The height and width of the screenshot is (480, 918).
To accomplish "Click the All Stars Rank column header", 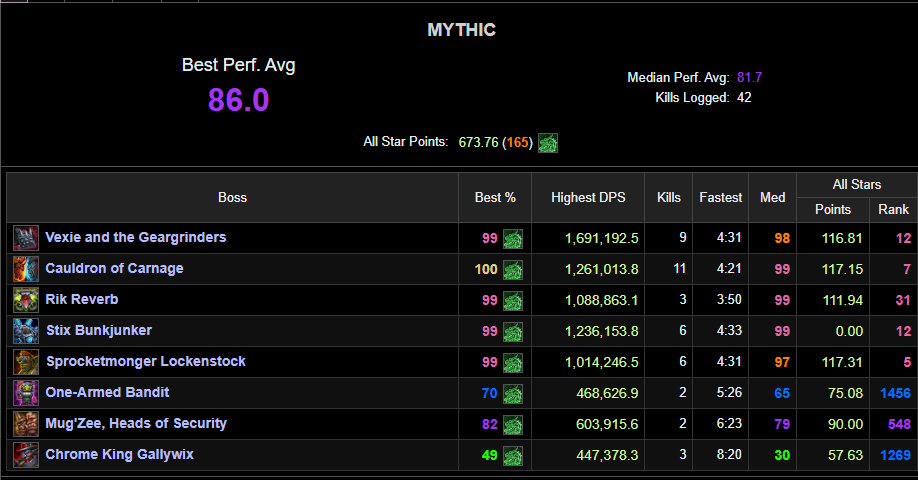I will (x=893, y=210).
